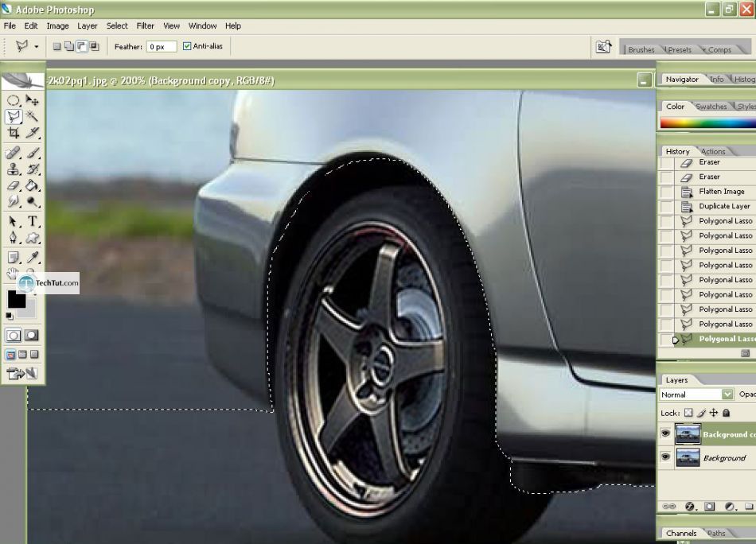Switch to the Swatches tab
Viewport: 756px width, 544px height.
tap(711, 107)
